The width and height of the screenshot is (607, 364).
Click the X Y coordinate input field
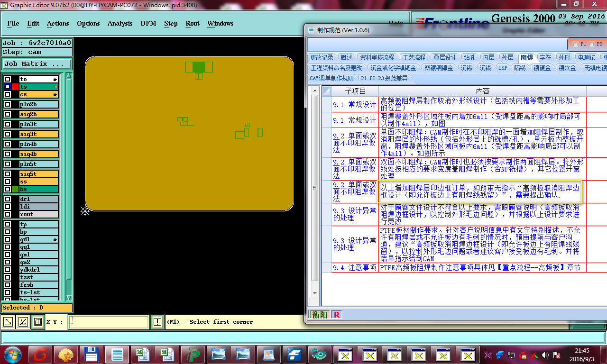tap(109, 322)
